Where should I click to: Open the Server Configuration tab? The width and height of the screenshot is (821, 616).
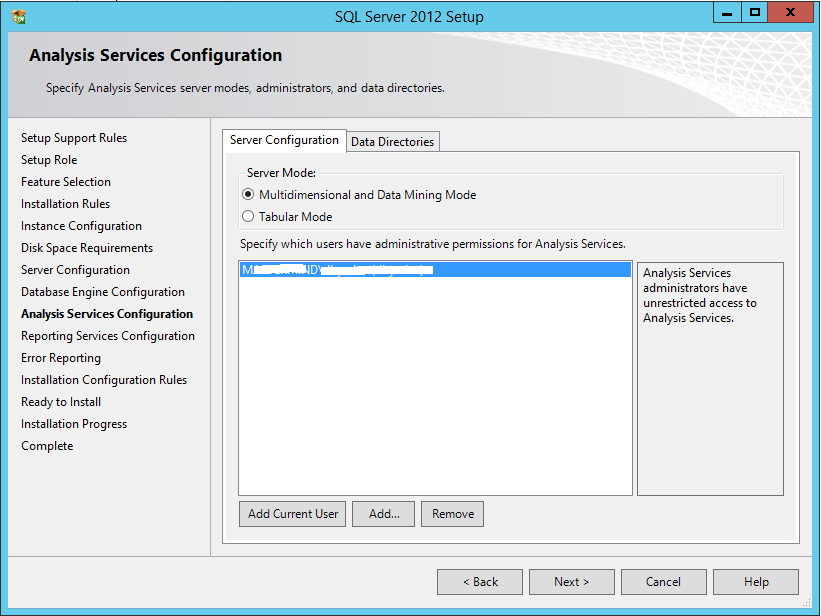(x=284, y=140)
